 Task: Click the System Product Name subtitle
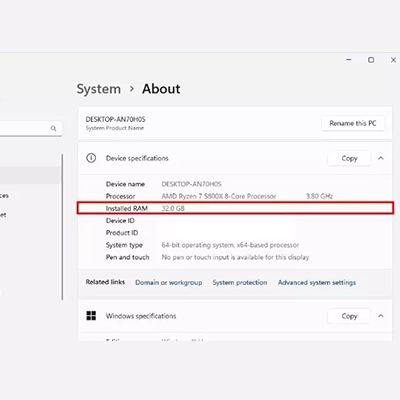tap(115, 128)
